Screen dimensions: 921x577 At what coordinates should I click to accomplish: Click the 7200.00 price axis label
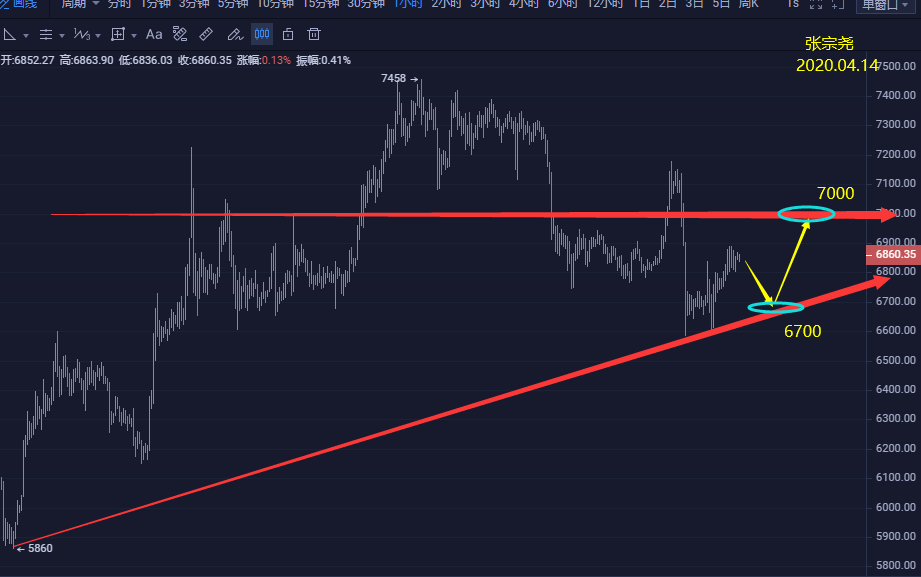896,154
